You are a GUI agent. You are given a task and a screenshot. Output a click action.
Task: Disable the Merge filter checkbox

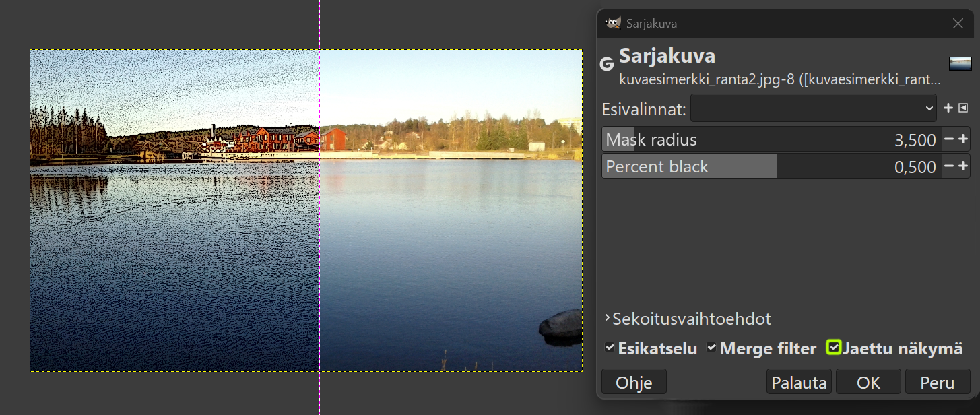click(711, 348)
